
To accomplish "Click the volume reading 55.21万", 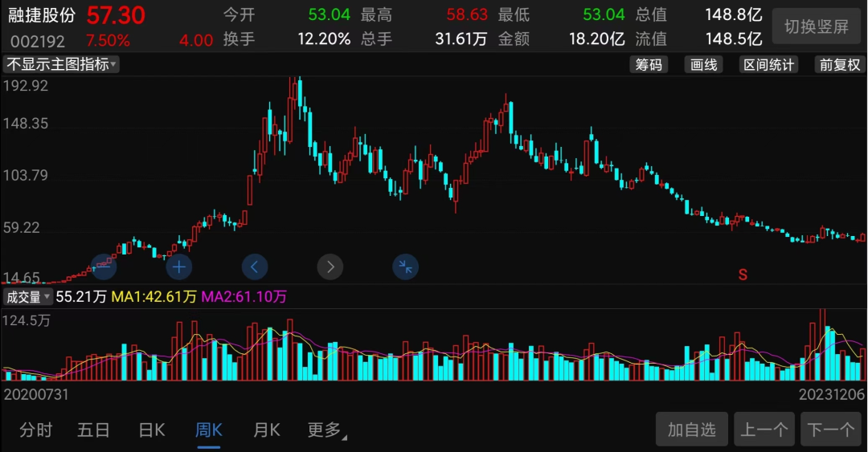I will tap(81, 297).
